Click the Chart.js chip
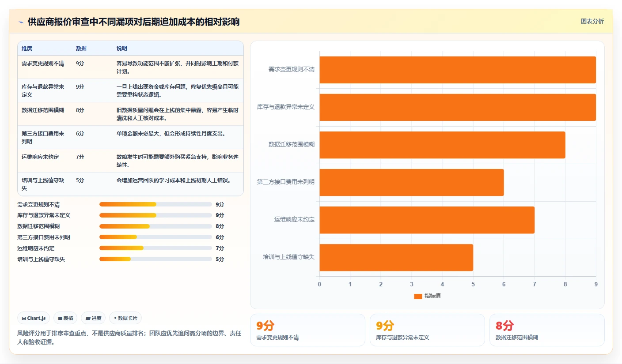The height and width of the screenshot is (364, 622). (34, 318)
